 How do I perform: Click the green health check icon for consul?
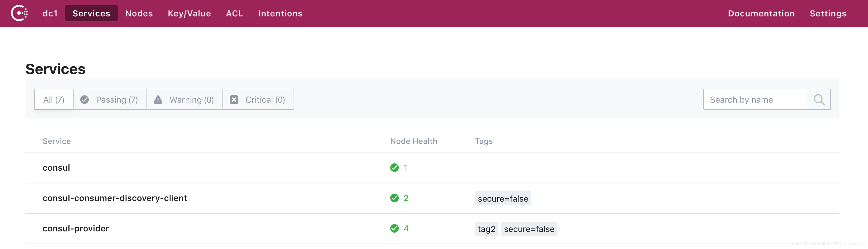click(x=394, y=168)
